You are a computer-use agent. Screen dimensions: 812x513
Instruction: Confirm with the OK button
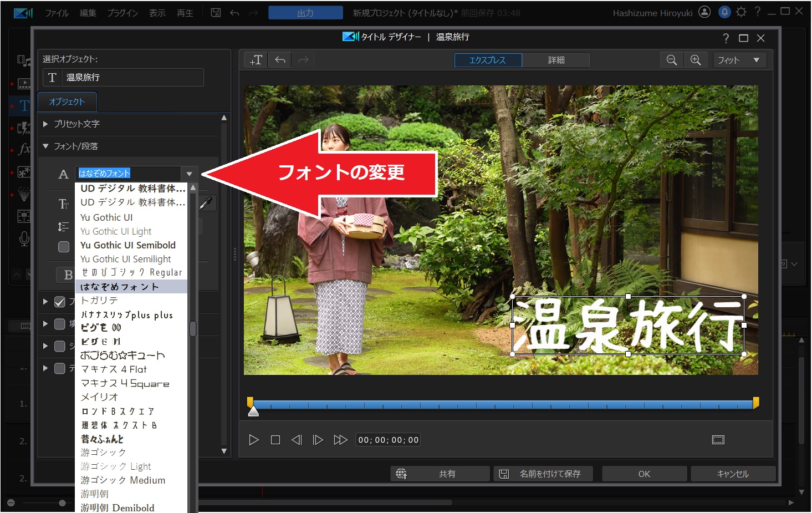click(644, 474)
